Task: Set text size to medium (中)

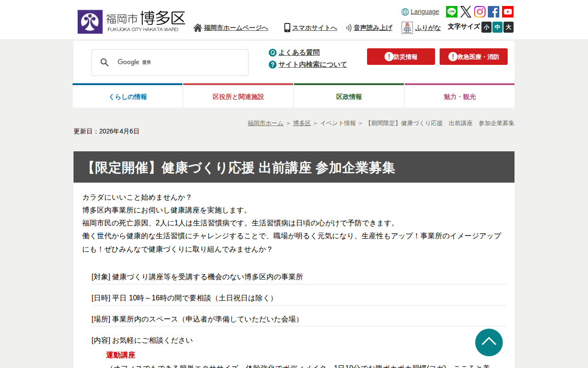Action: 498,27
